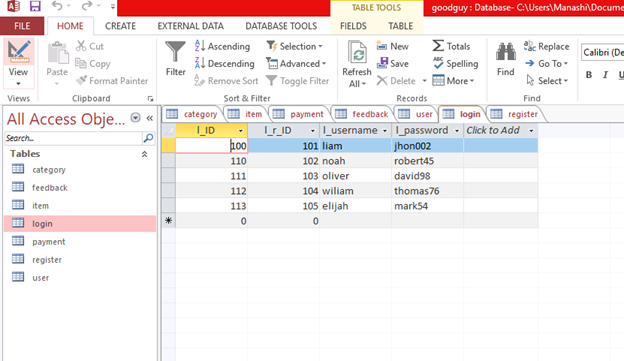Click the Find binoculars icon
624x361 pixels.
click(506, 53)
